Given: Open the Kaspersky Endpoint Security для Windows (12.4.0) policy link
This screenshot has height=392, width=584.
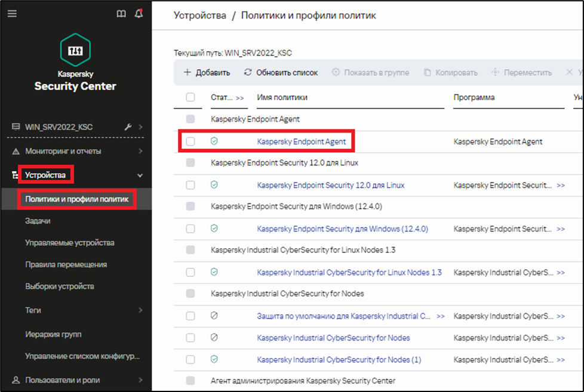Looking at the screenshot, I should tap(342, 229).
